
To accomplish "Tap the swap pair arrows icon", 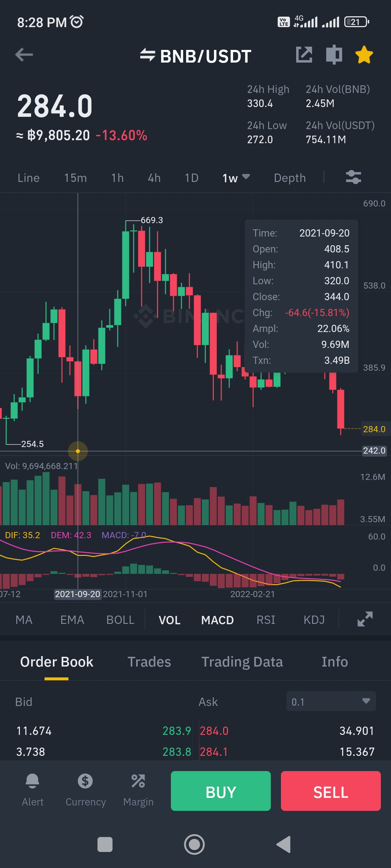I will [148, 55].
